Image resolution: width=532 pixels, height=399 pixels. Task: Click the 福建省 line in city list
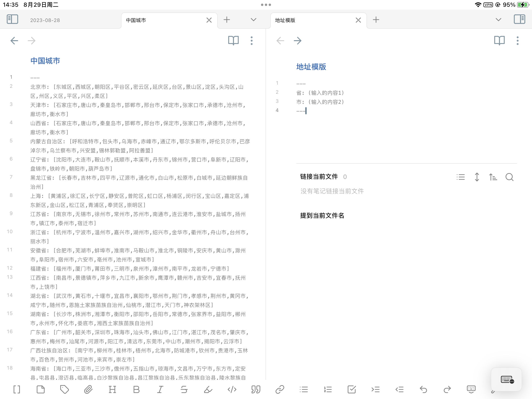(130, 269)
